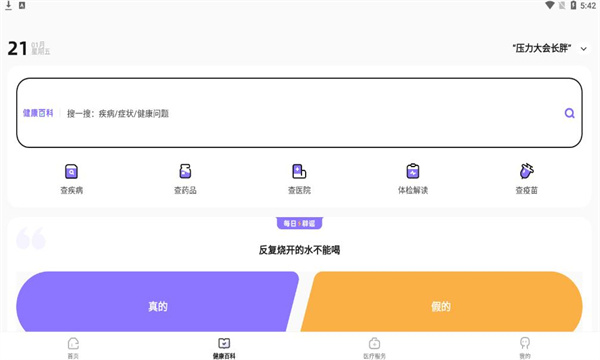Click the statement 反复烧开的水不能喝
The width and height of the screenshot is (600, 360).
pos(299,250)
